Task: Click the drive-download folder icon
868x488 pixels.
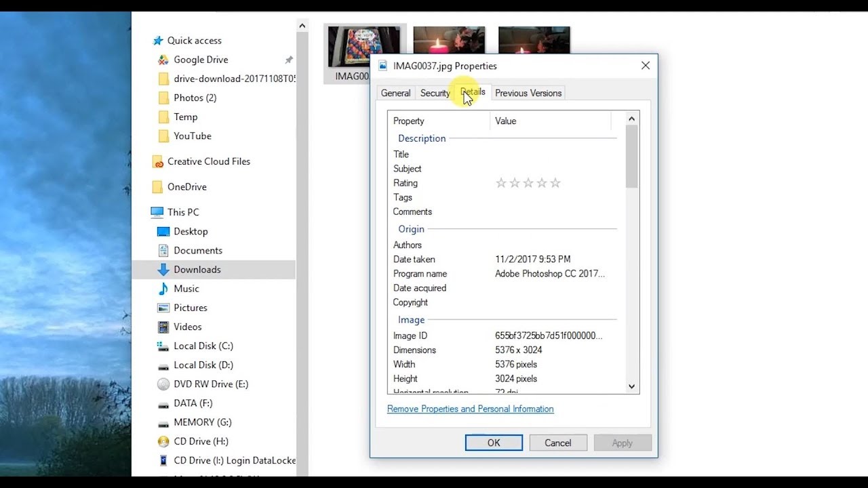Action: pos(163,79)
